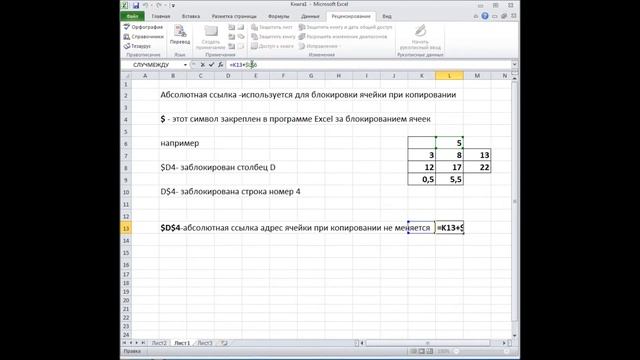Cancel the formula entry with X button
Viewport: 640px width, 360px height.
pyautogui.click(x=202, y=65)
